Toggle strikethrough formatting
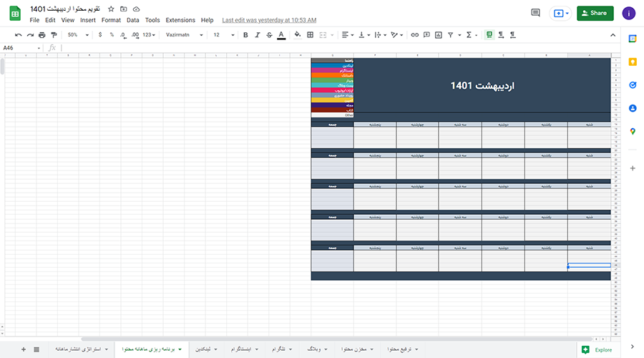Viewport: 644px width, 358px height. pos(268,34)
